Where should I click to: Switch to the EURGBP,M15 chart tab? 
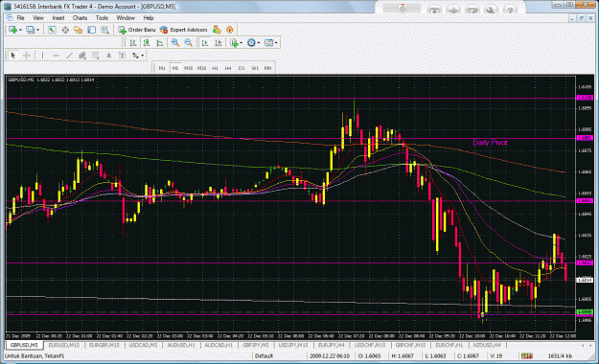104,345
